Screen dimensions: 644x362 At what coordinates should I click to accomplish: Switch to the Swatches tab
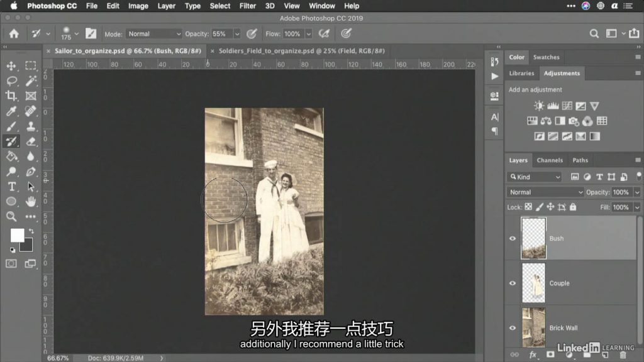(546, 57)
